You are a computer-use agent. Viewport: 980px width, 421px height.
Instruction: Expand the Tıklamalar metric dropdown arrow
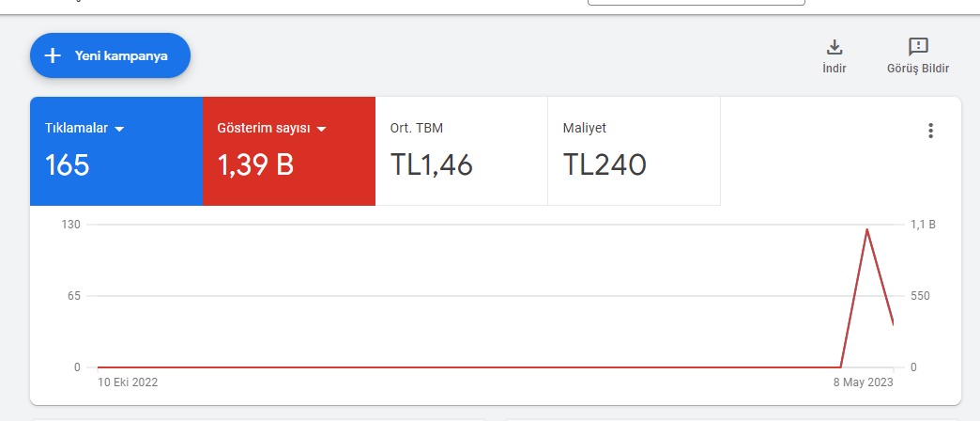(x=119, y=129)
